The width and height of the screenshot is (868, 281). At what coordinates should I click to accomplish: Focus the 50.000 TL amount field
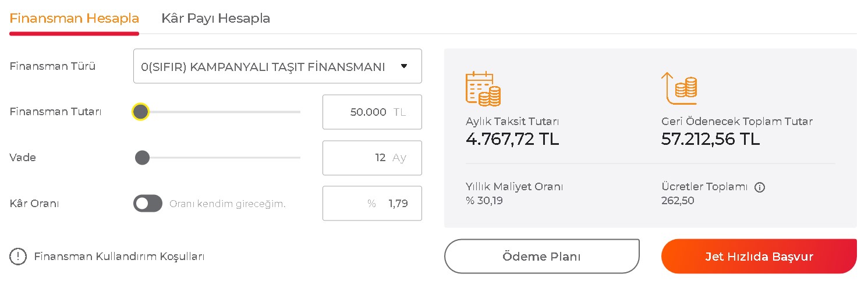(372, 112)
